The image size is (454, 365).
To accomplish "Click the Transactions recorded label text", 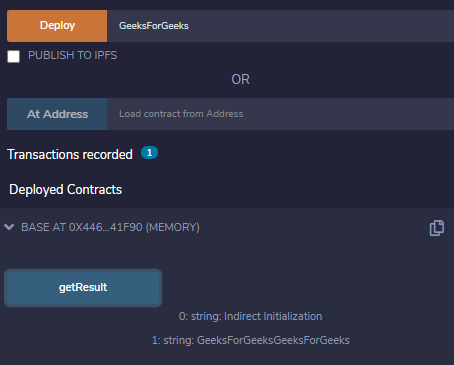I will click(x=70, y=155).
